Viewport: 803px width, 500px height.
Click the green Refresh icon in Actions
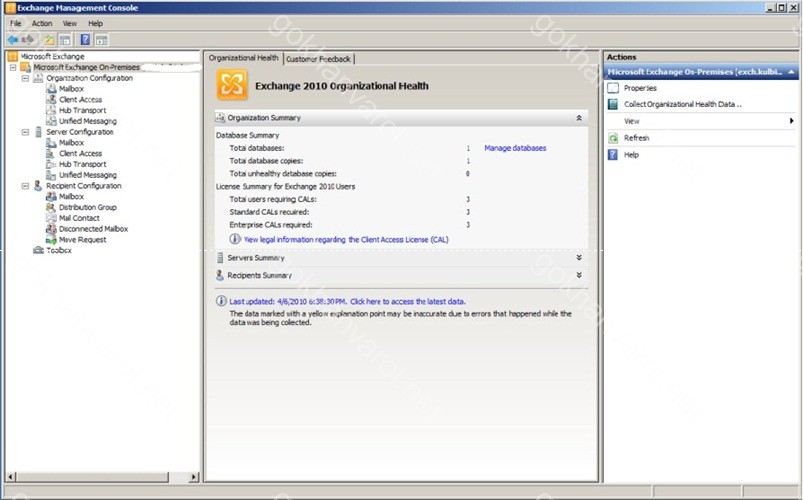click(613, 138)
